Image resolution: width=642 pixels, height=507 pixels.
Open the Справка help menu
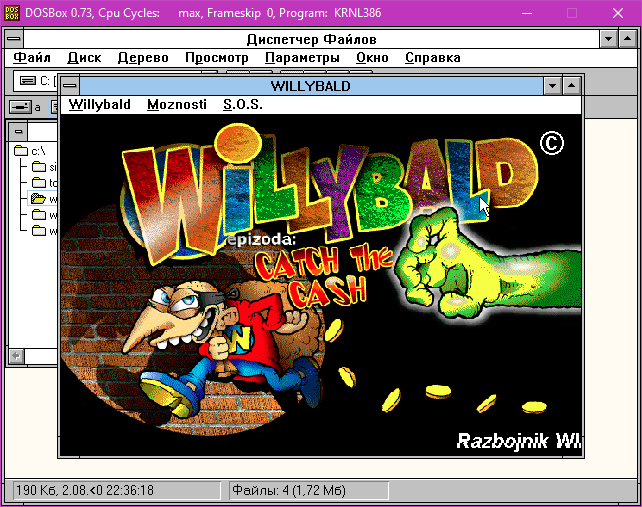[x=433, y=58]
